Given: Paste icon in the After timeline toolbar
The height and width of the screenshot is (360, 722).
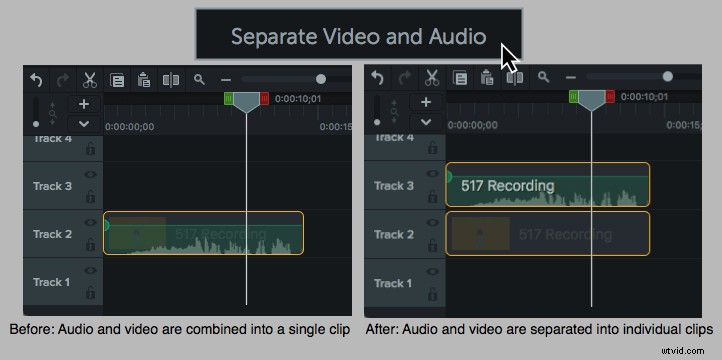Looking at the screenshot, I should point(487,78).
